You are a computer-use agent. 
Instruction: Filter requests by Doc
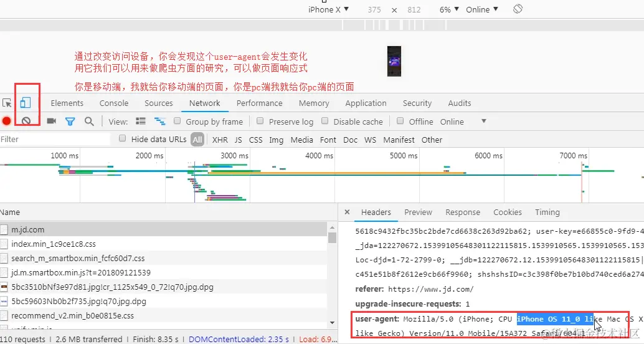click(x=350, y=140)
